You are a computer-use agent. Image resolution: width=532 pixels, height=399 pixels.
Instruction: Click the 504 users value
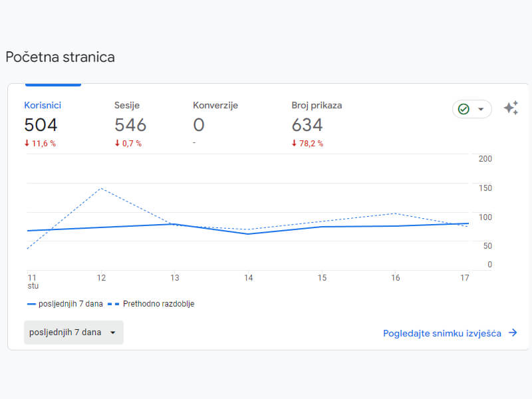click(41, 125)
